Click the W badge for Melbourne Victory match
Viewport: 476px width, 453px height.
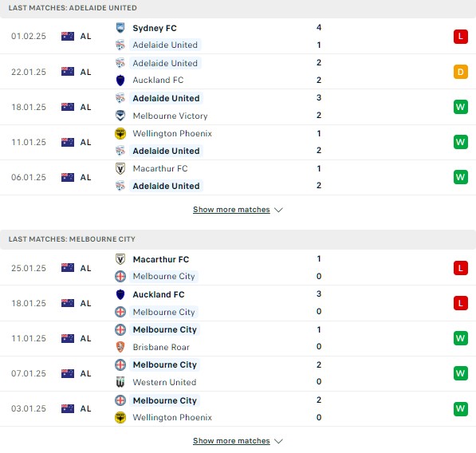click(461, 107)
